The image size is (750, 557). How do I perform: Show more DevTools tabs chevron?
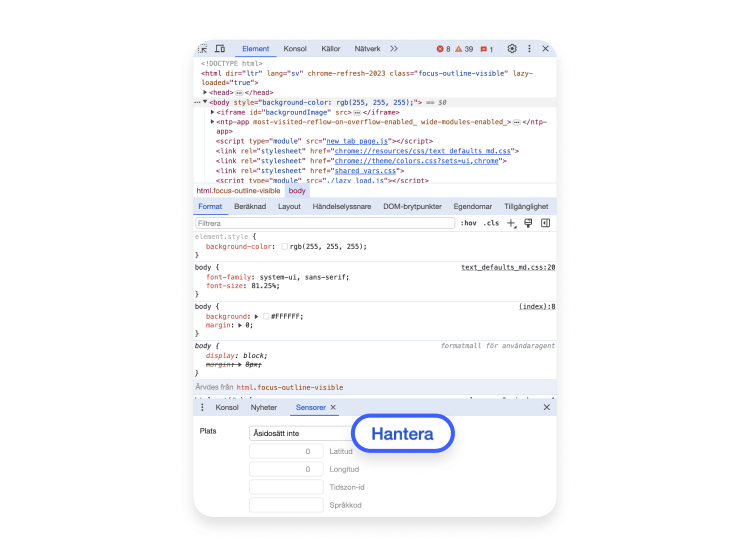[x=394, y=49]
